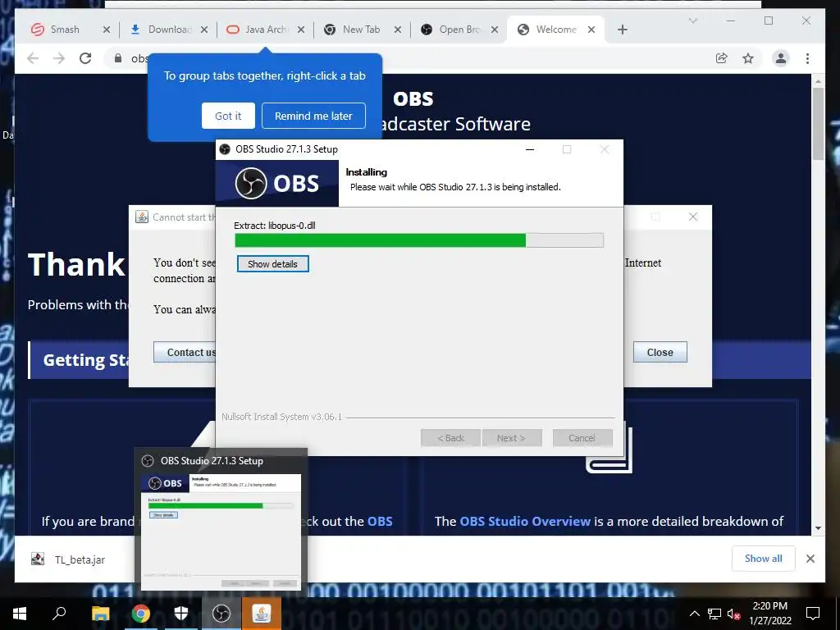The height and width of the screenshot is (630, 840).
Task: Go back in Chrome
Action: (33, 58)
